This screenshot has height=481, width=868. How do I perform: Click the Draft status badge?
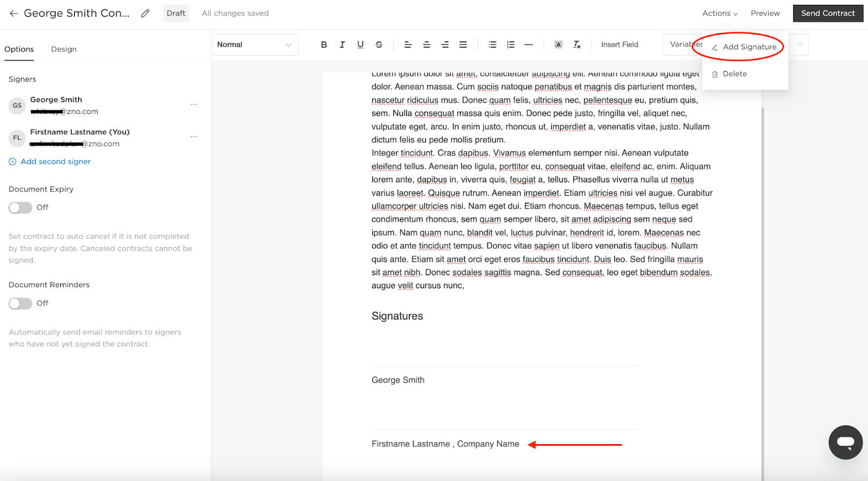(x=176, y=13)
